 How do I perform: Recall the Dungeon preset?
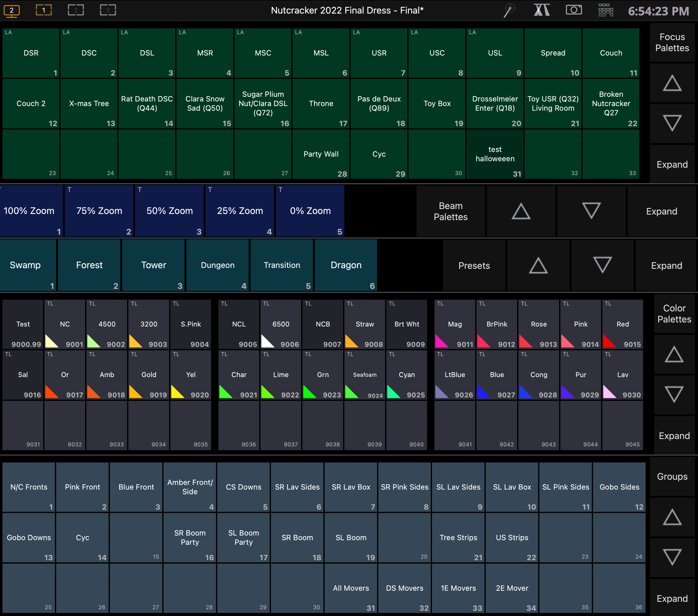click(218, 265)
